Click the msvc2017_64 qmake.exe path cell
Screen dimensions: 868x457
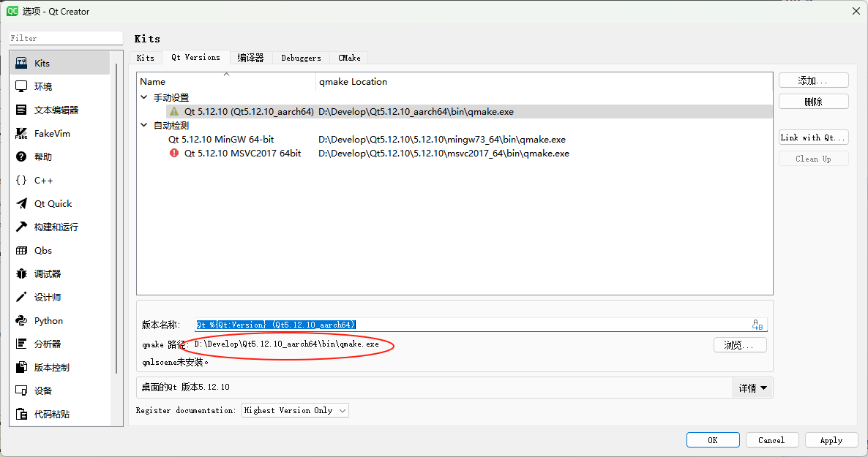[x=444, y=154]
